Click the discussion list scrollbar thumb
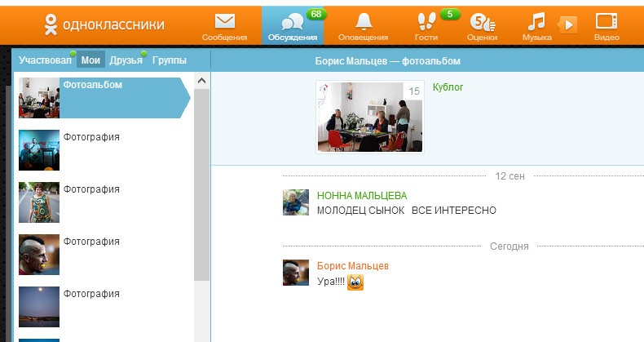 point(201,185)
